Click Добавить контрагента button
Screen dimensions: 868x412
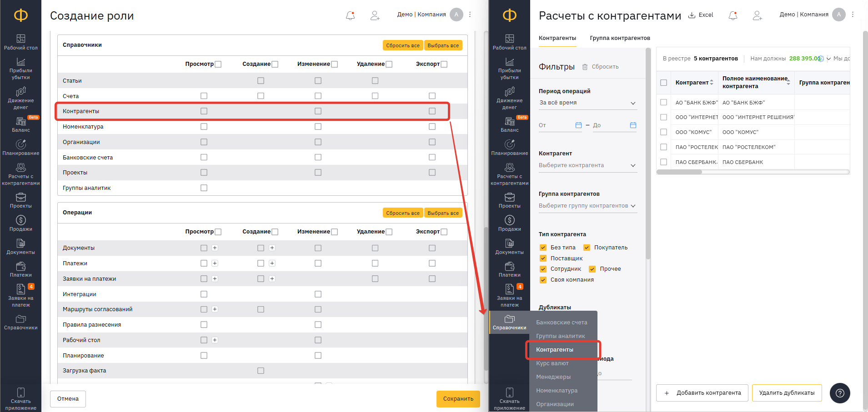click(703, 393)
